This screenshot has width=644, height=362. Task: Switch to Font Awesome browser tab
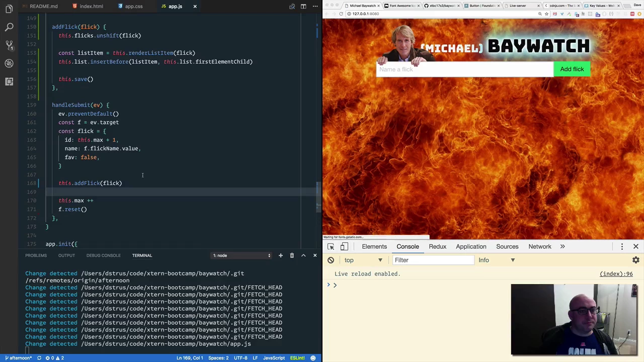point(402,6)
